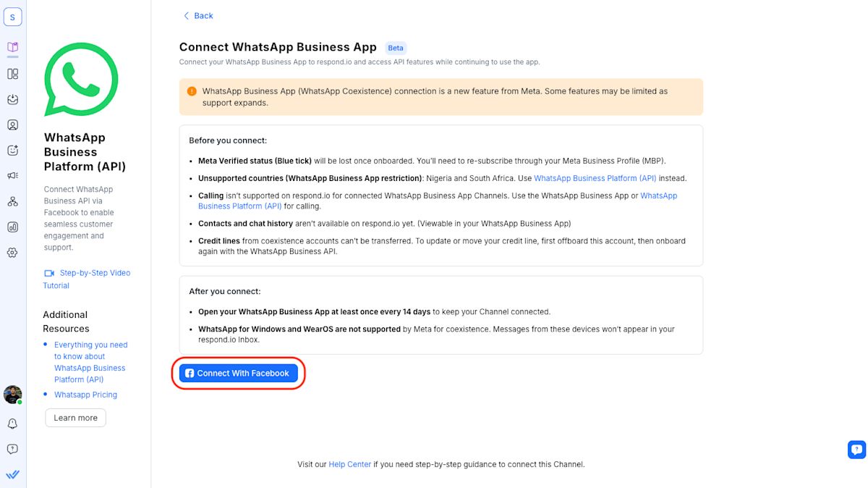Go to the inbox tray icon
This screenshot has height=488, width=868.
[x=12, y=99]
